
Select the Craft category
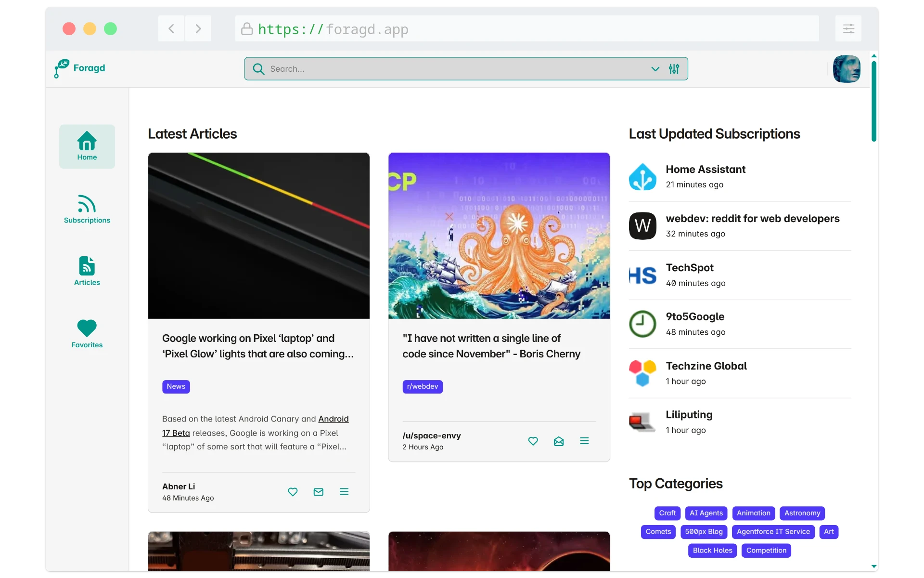(x=667, y=513)
